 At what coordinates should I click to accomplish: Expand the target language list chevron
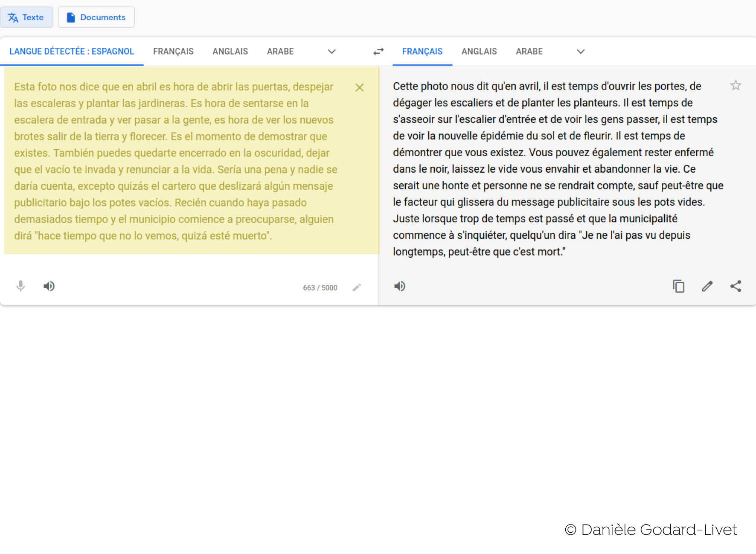[x=580, y=52]
